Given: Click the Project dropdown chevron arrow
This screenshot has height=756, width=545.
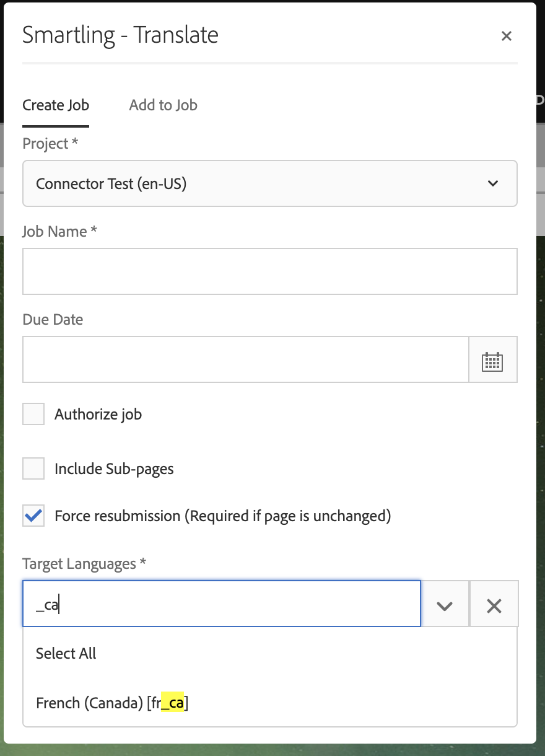Looking at the screenshot, I should coord(493,183).
